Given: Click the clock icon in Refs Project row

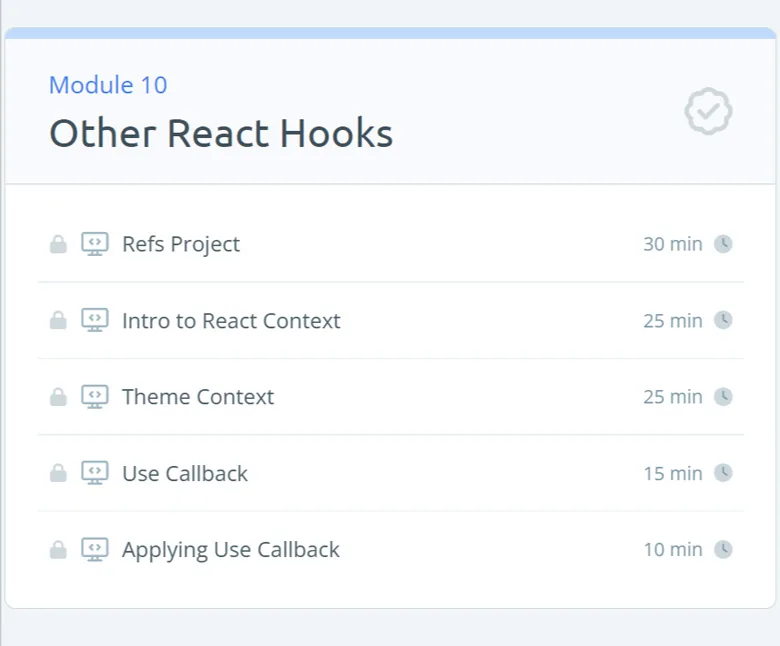Looking at the screenshot, I should tap(723, 244).
